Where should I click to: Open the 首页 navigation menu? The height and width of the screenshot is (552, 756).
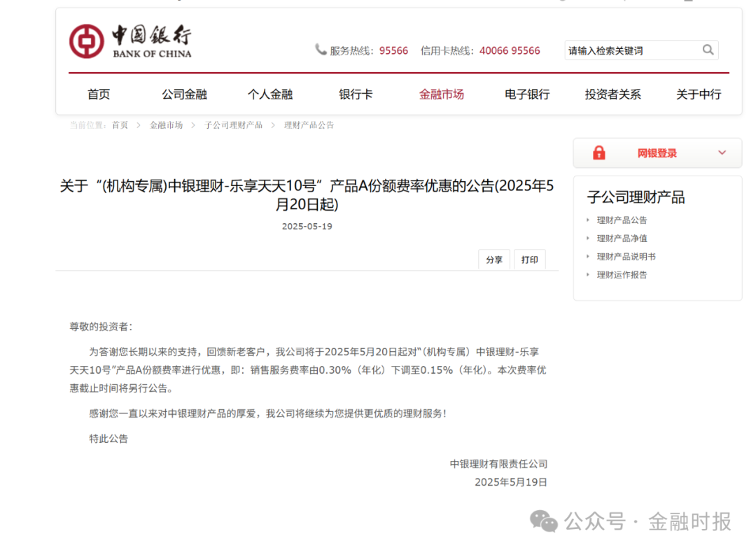[x=99, y=94]
